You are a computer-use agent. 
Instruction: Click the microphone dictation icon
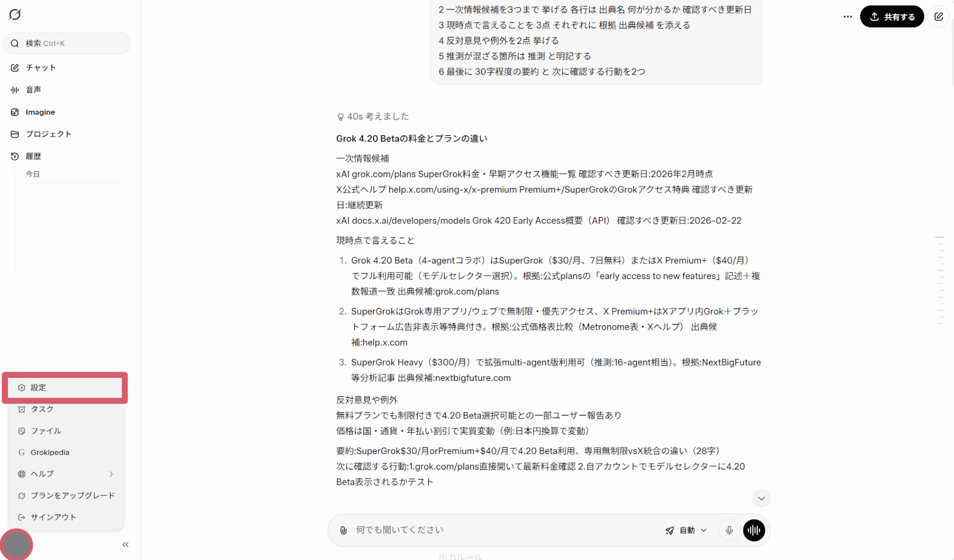729,530
